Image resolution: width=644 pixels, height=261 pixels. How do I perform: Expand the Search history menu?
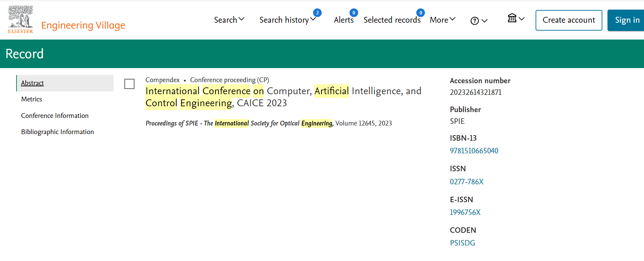[287, 20]
